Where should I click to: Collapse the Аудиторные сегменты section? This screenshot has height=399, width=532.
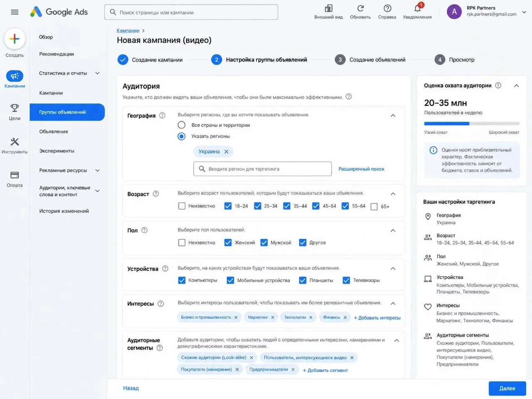[397, 340]
